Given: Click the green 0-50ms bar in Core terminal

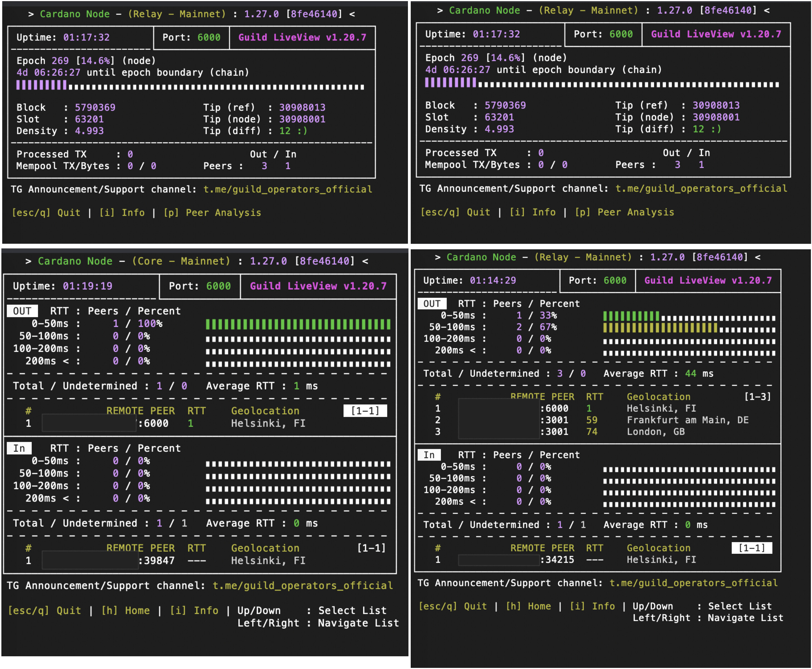Looking at the screenshot, I should tap(297, 324).
